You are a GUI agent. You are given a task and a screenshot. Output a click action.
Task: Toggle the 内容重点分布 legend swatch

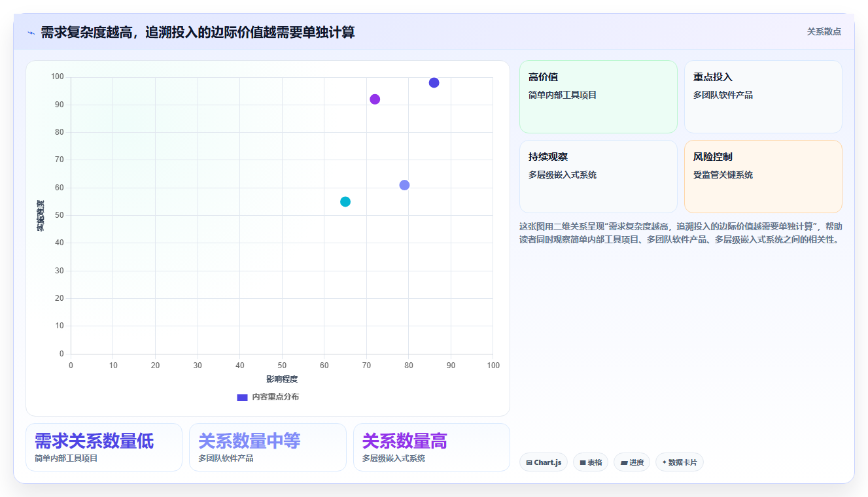coord(242,397)
